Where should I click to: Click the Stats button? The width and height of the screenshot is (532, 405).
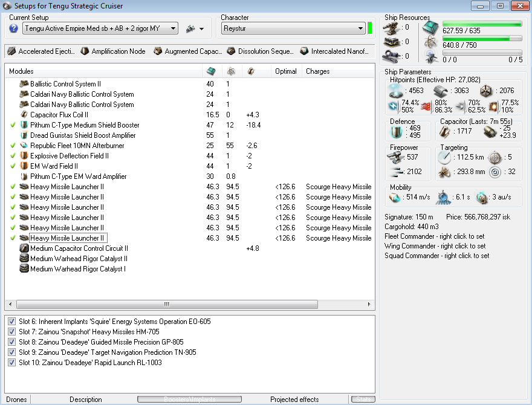(363, 400)
